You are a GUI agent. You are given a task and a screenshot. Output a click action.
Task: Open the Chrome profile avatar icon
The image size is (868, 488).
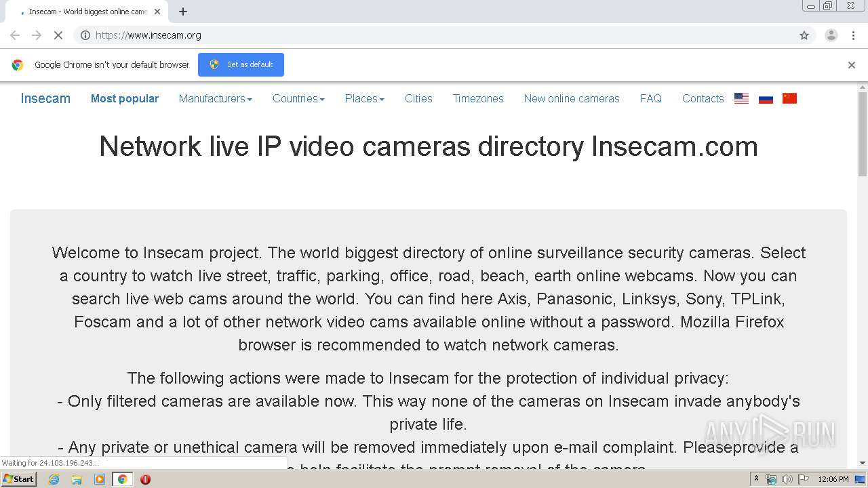coord(831,35)
